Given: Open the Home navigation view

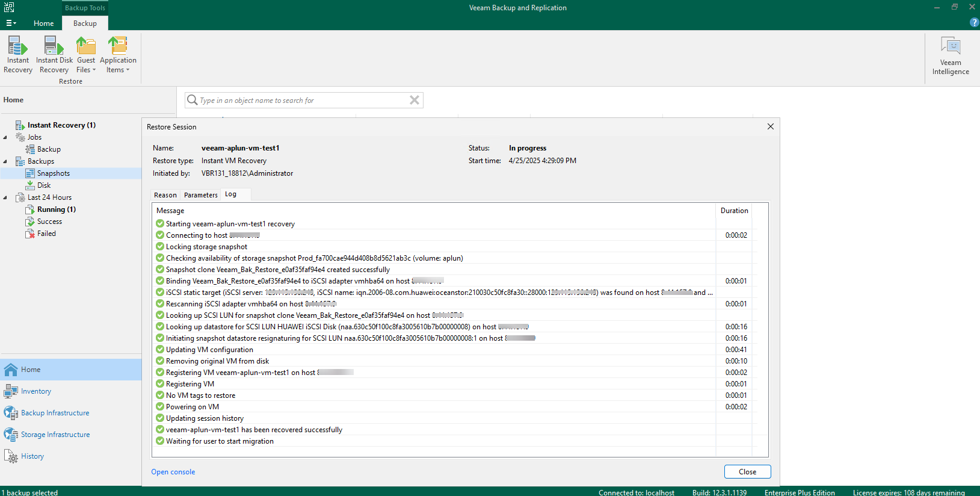Looking at the screenshot, I should tap(71, 370).
